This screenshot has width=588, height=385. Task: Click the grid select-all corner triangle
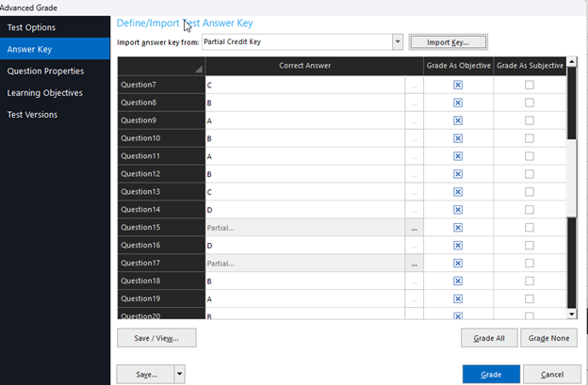pos(198,70)
